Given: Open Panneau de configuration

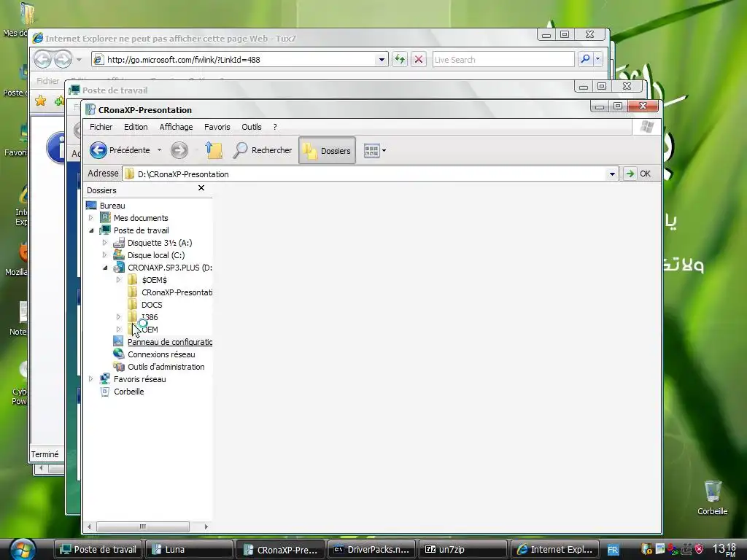Looking at the screenshot, I should point(169,342).
